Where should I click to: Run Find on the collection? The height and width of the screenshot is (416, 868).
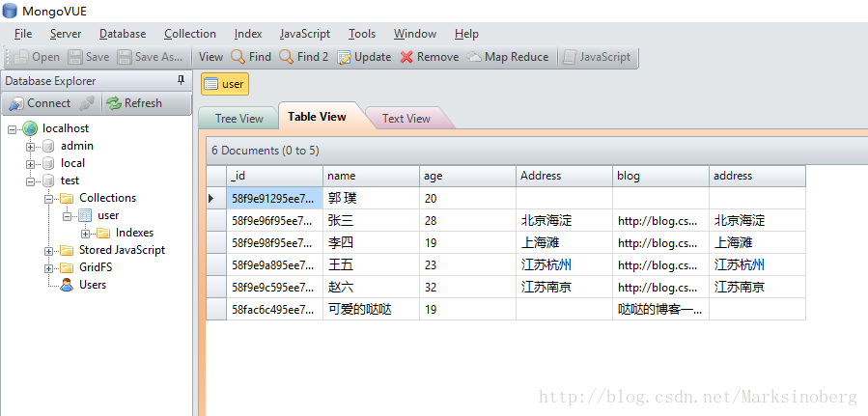pos(251,57)
